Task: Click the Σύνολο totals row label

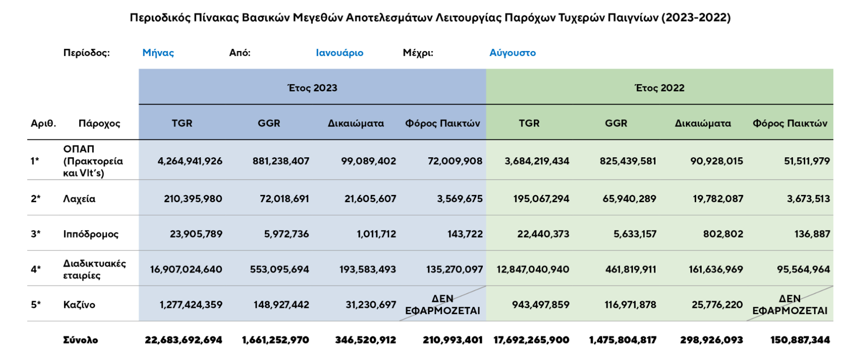Action: (x=80, y=340)
